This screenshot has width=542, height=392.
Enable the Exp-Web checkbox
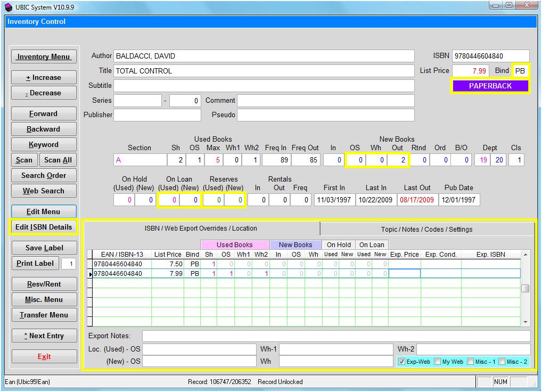pos(402,362)
